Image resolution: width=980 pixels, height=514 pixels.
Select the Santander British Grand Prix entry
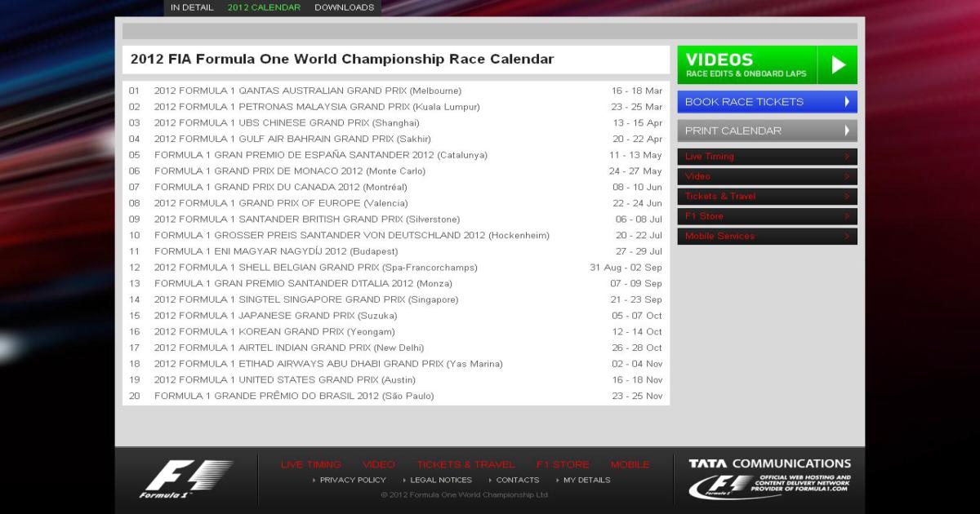pos(306,219)
